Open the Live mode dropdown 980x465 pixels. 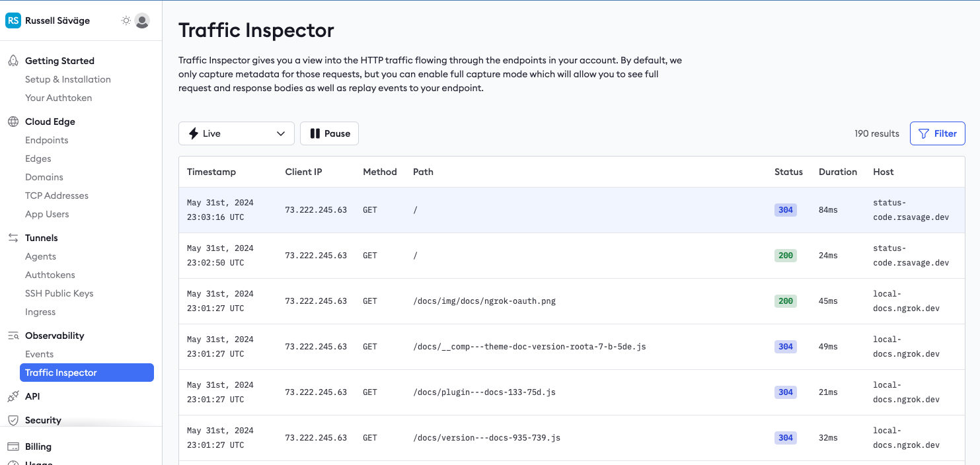coord(236,133)
